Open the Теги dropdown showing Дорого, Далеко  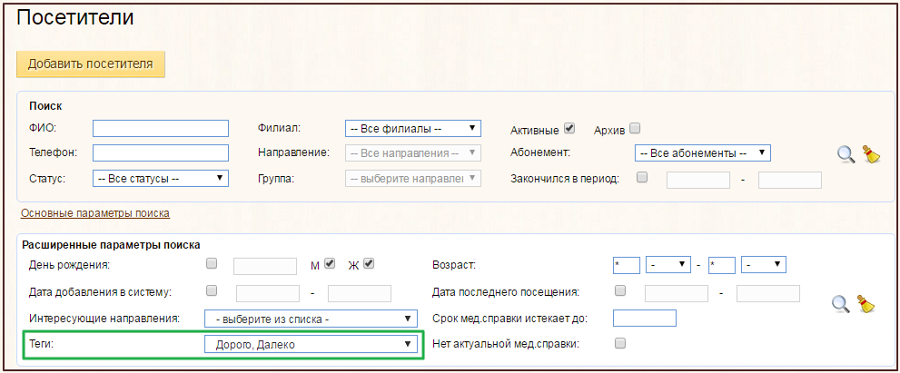pyautogui.click(x=311, y=344)
